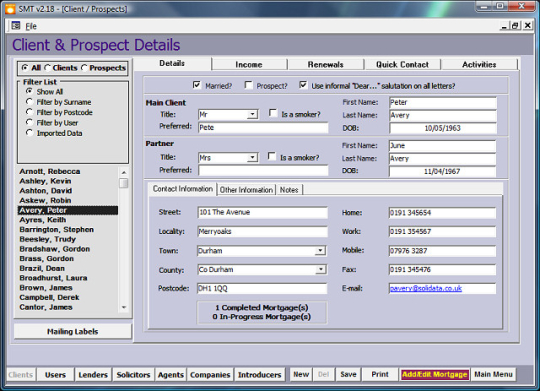Switch to the Renewals tab
540x391 pixels.
[x=326, y=64]
